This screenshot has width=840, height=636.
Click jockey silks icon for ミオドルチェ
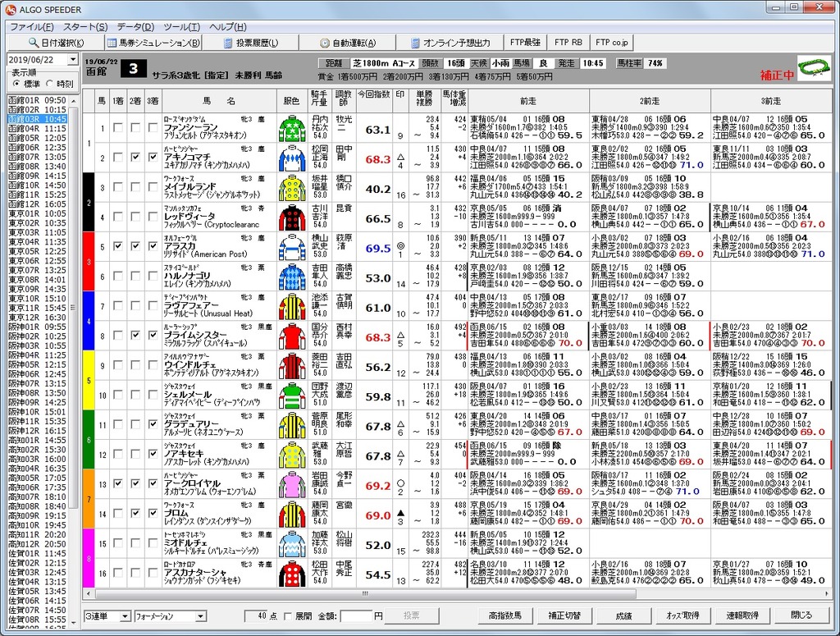(x=292, y=544)
